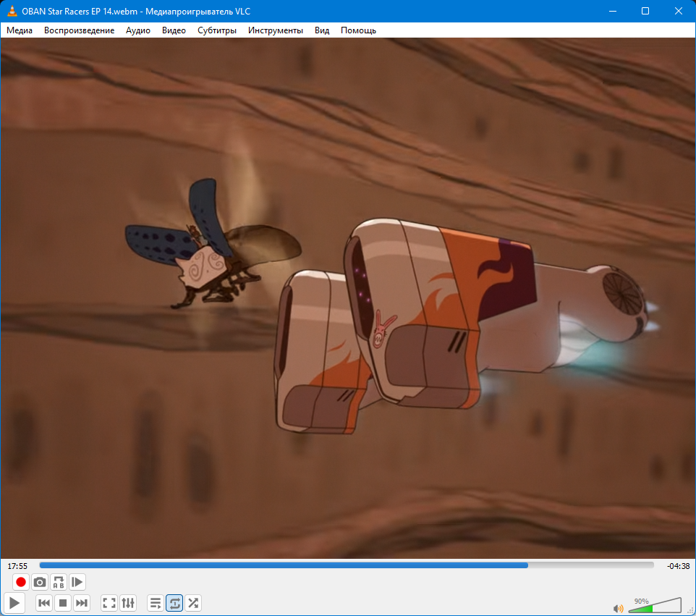696x616 pixels.
Task: Close the VLC media player window
Action: (678, 11)
